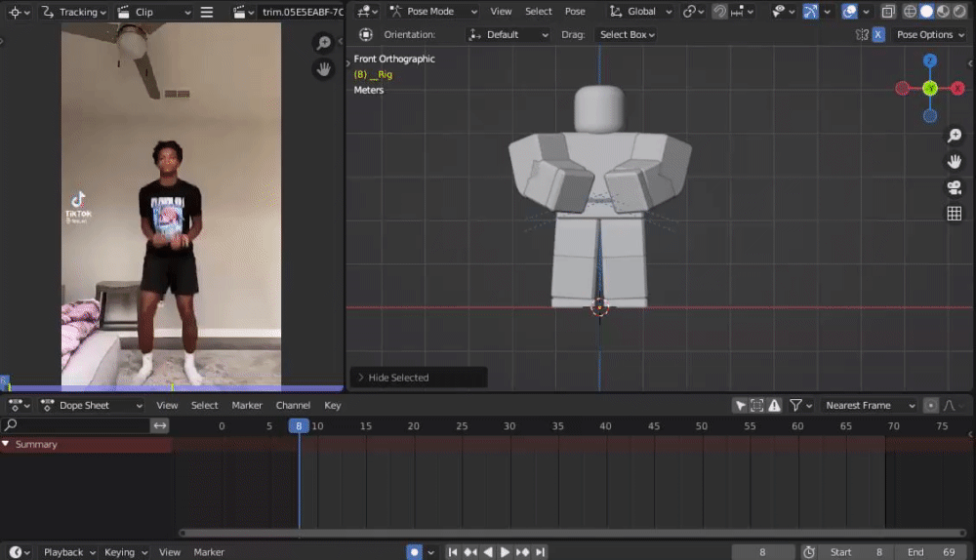976x560 pixels.
Task: Toggle the camera view icon
Action: tap(955, 187)
